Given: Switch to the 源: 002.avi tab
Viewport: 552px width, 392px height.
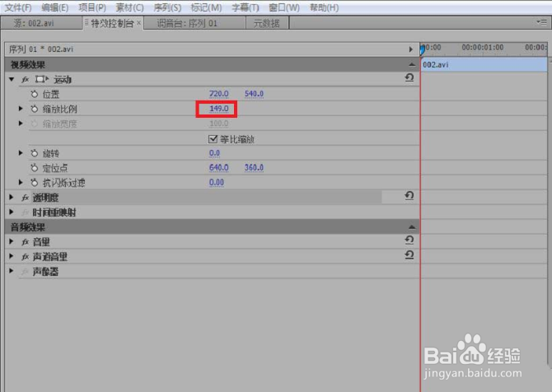Looking at the screenshot, I should click(41, 23).
